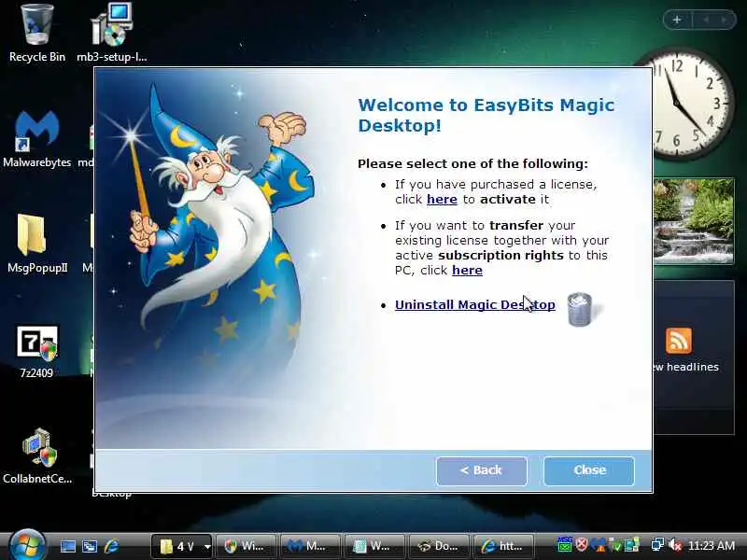Click the sidebar add gadget plus button

pos(677,20)
